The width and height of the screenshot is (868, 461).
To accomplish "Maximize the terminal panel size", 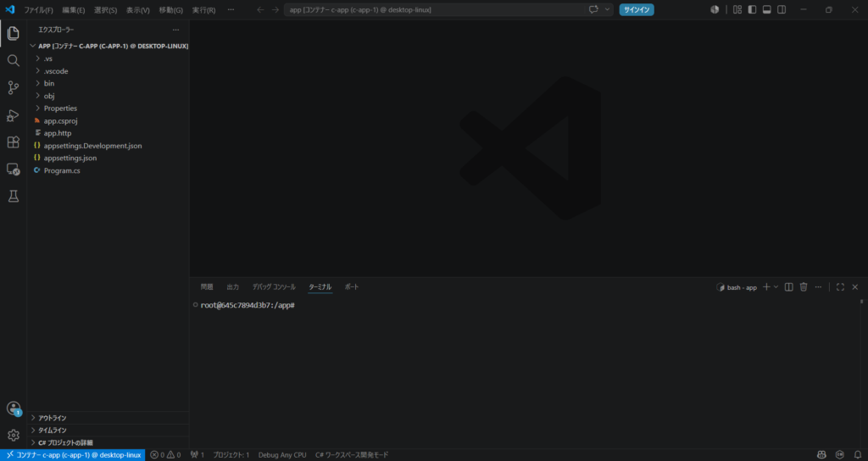I will click(840, 286).
